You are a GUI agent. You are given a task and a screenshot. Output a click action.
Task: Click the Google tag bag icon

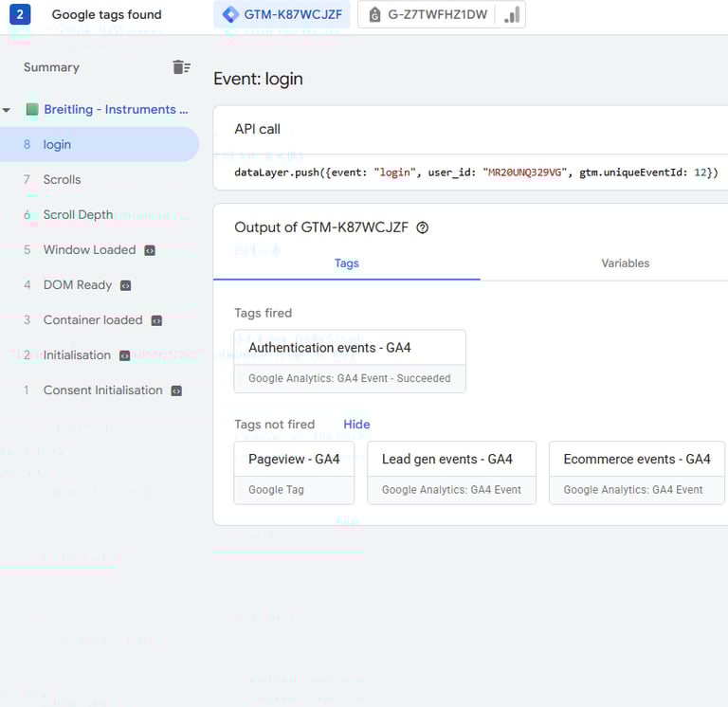click(x=374, y=15)
